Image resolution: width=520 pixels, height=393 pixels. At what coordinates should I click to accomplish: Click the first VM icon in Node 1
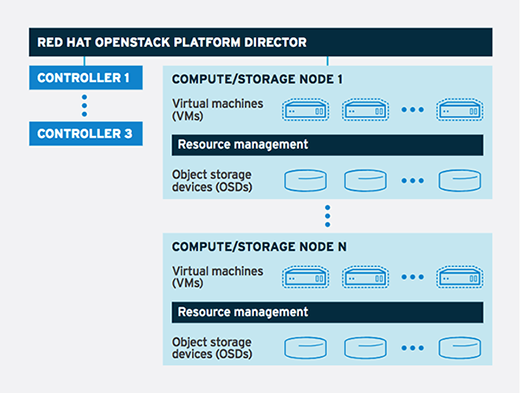pyautogui.click(x=305, y=110)
